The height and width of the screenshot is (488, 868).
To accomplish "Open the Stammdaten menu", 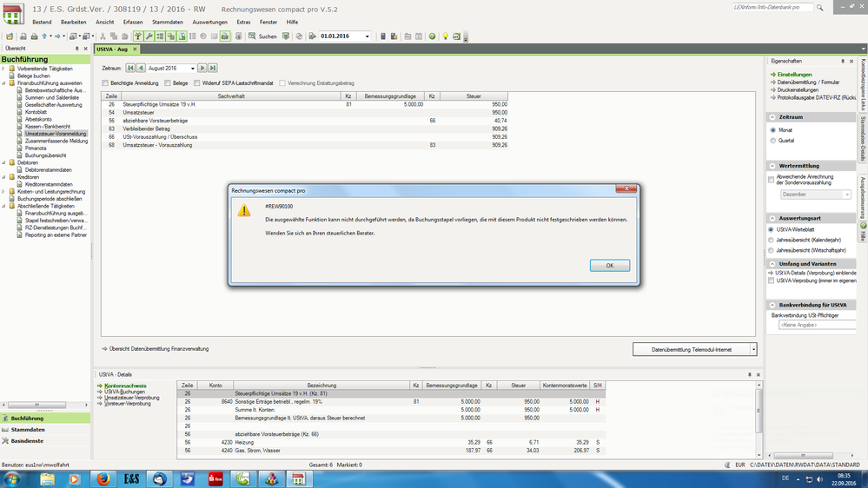I will [x=168, y=21].
